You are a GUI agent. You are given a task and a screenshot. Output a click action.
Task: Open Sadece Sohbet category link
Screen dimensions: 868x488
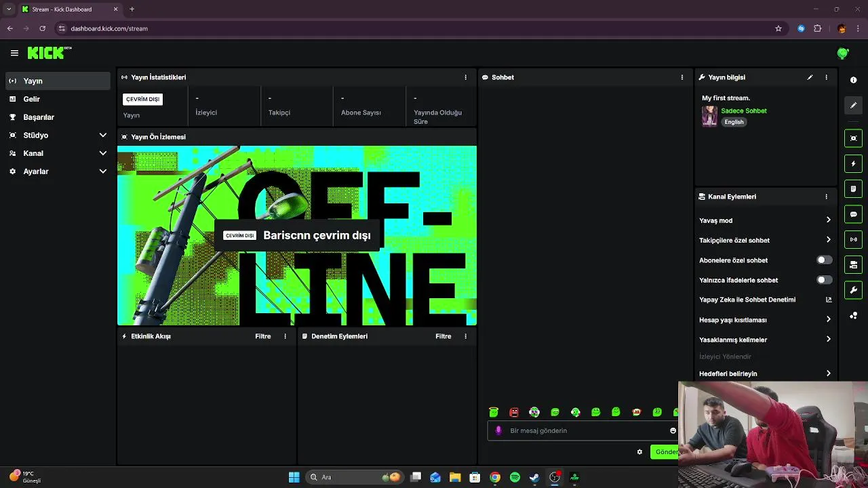click(x=744, y=110)
